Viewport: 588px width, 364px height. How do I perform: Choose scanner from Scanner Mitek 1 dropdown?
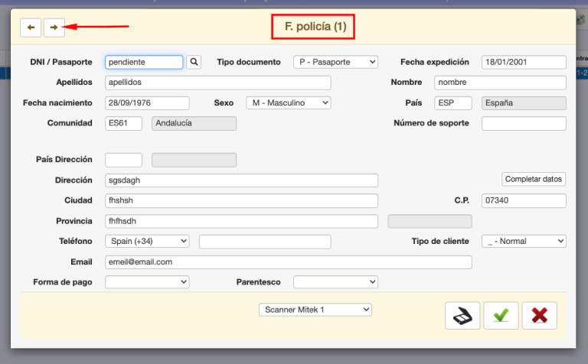(x=315, y=310)
